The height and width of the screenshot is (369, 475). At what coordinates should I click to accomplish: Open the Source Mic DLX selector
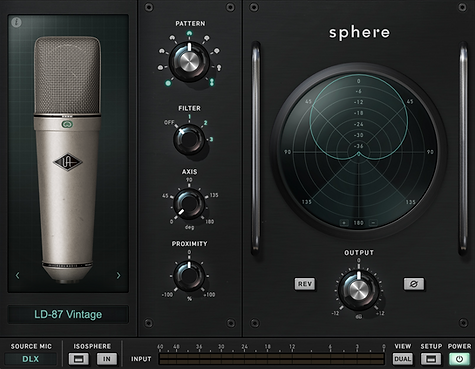[x=30, y=359]
